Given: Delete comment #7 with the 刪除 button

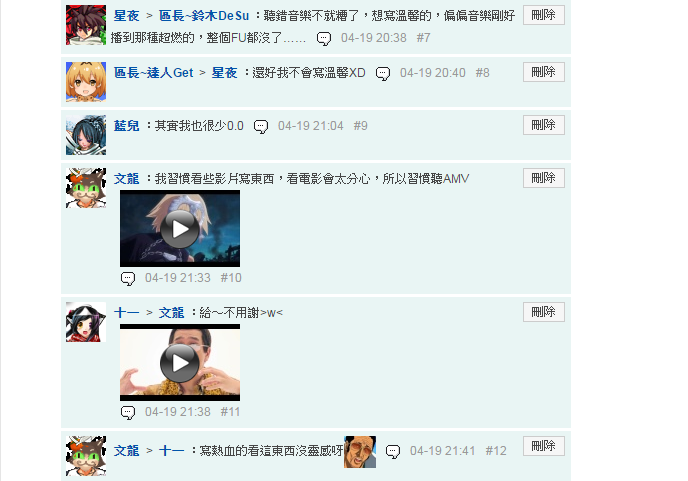Looking at the screenshot, I should coord(544,15).
